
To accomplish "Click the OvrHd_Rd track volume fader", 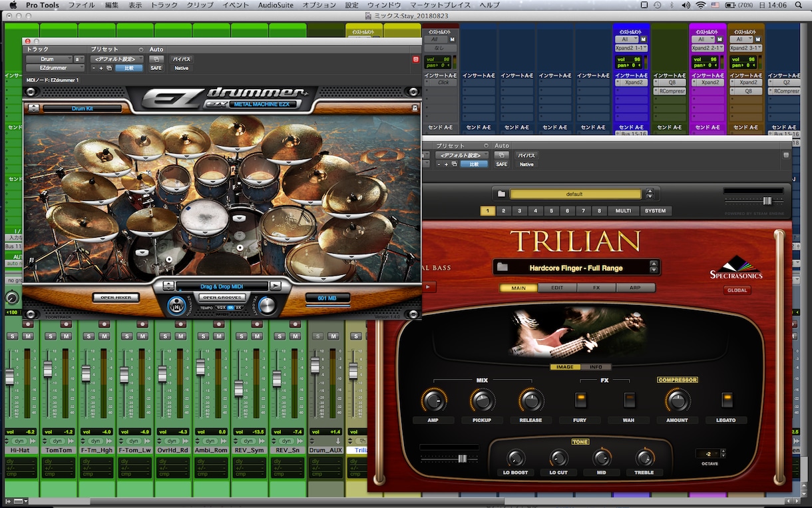I will click(162, 374).
